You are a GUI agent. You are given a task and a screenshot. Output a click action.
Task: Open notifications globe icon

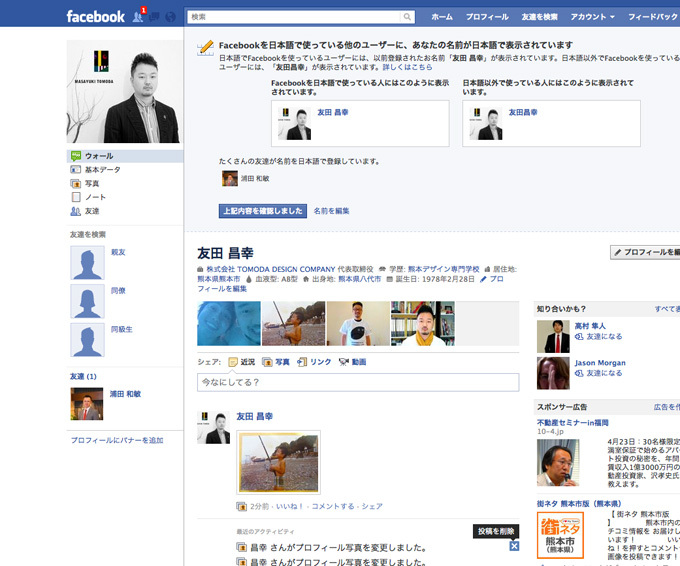pos(170,17)
